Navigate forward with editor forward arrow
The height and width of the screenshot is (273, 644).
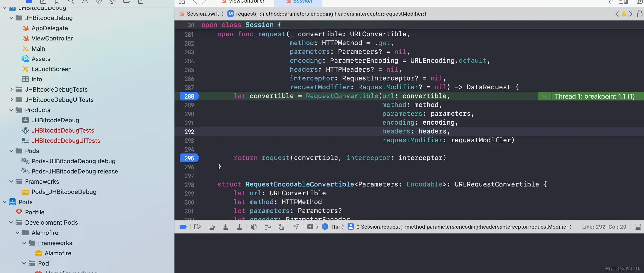[204, 2]
